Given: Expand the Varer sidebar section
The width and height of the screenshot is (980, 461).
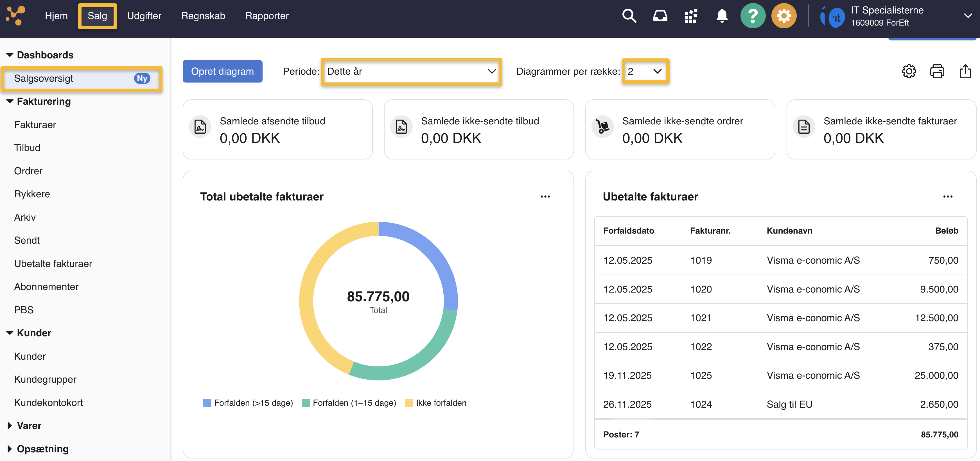Looking at the screenshot, I should (10, 426).
